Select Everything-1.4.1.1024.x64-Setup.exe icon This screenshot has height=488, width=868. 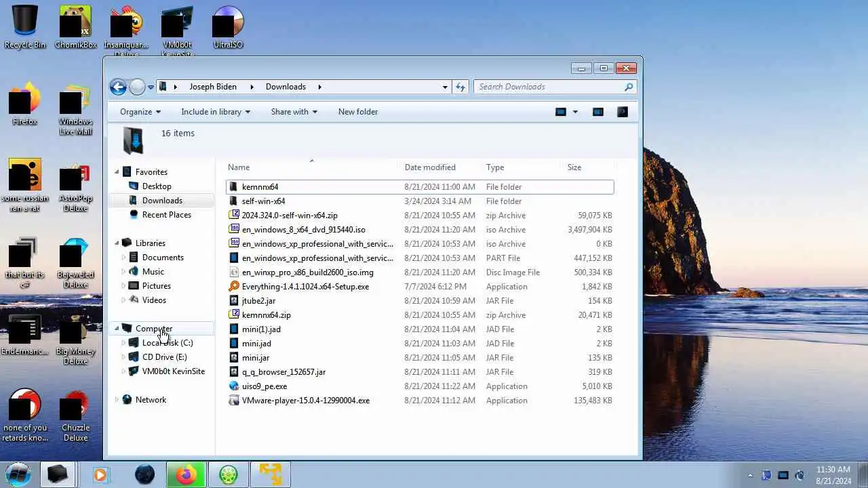click(234, 287)
